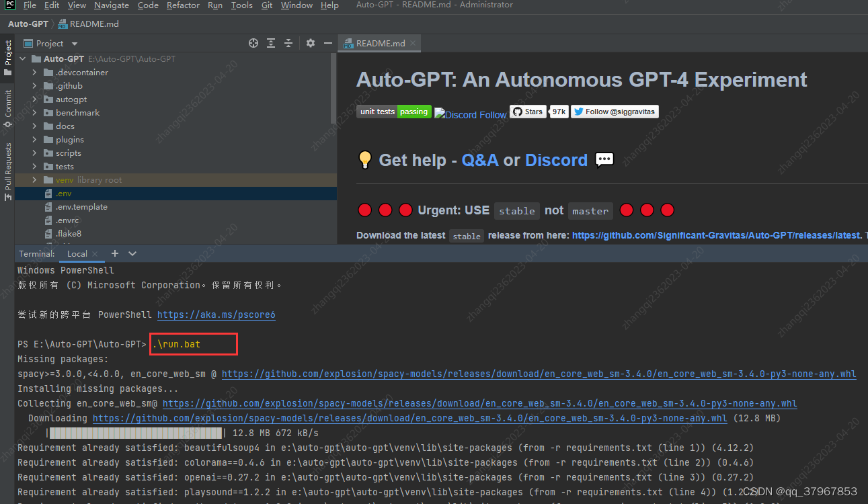The height and width of the screenshot is (504, 868).
Task: Close the README.md editor tab
Action: pyautogui.click(x=413, y=43)
